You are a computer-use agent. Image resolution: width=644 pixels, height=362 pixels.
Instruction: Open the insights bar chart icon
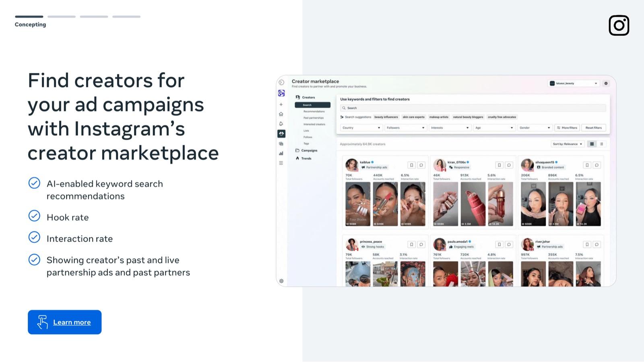[x=281, y=153]
